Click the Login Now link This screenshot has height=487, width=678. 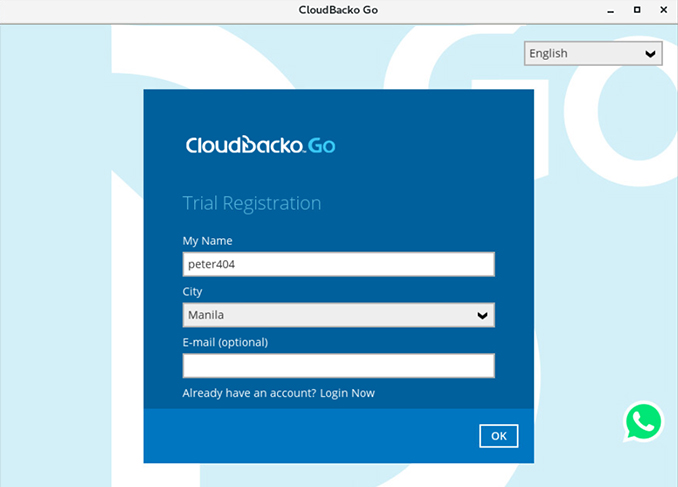[x=347, y=393]
